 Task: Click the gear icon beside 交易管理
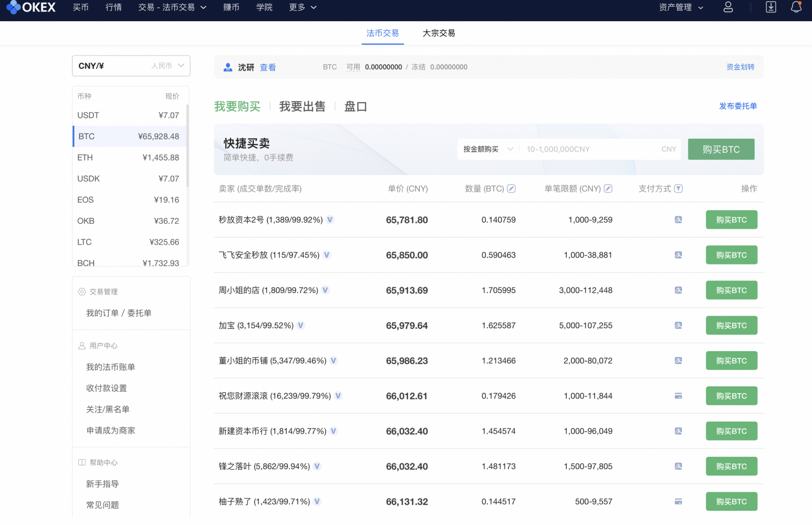coord(82,292)
